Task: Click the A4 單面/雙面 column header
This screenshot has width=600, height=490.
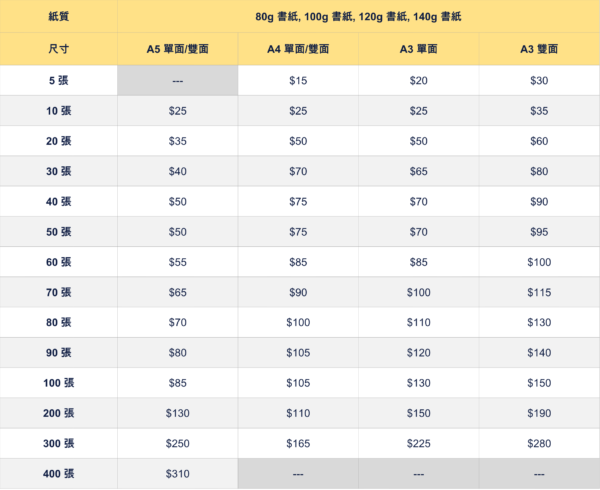Action: pos(298,49)
